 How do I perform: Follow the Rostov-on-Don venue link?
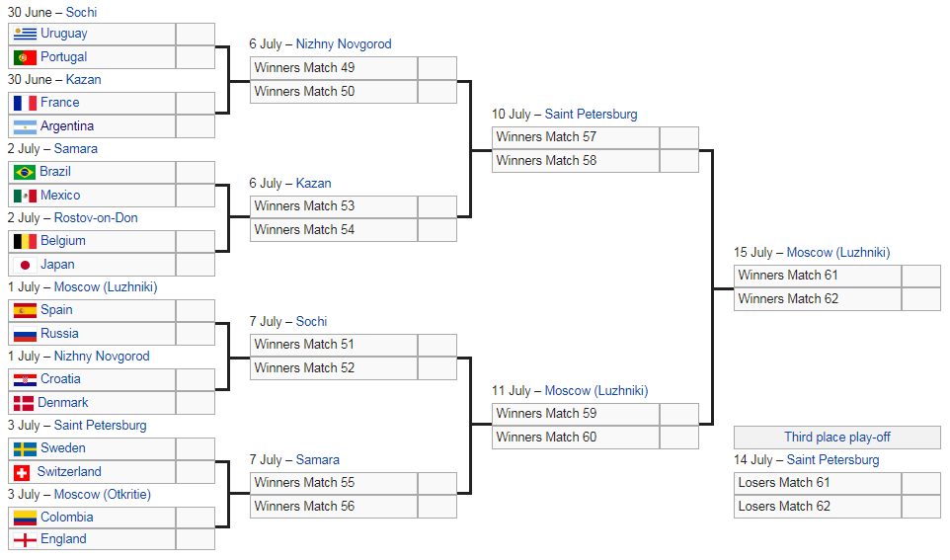click(x=96, y=217)
